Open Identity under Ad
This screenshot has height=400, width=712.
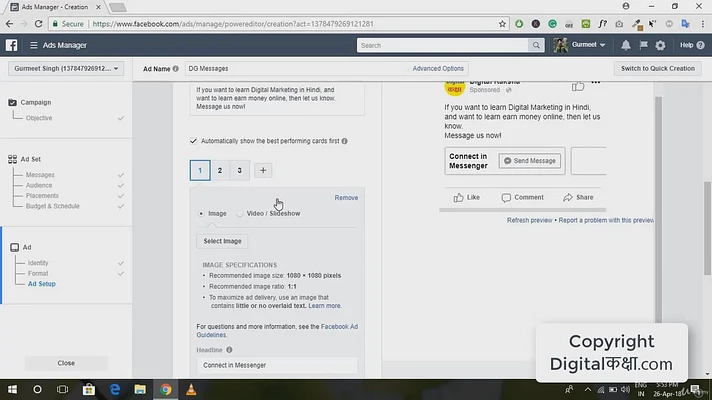click(38, 263)
